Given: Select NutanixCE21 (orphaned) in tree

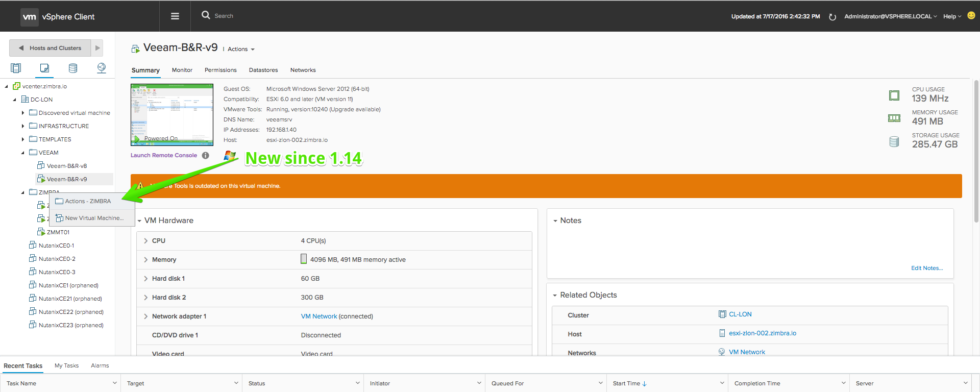Looking at the screenshot, I should coord(70,299).
